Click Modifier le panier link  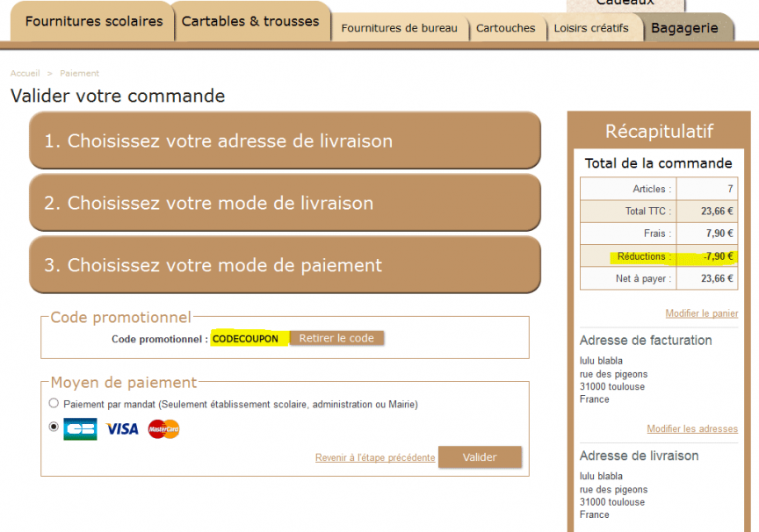[x=701, y=313]
